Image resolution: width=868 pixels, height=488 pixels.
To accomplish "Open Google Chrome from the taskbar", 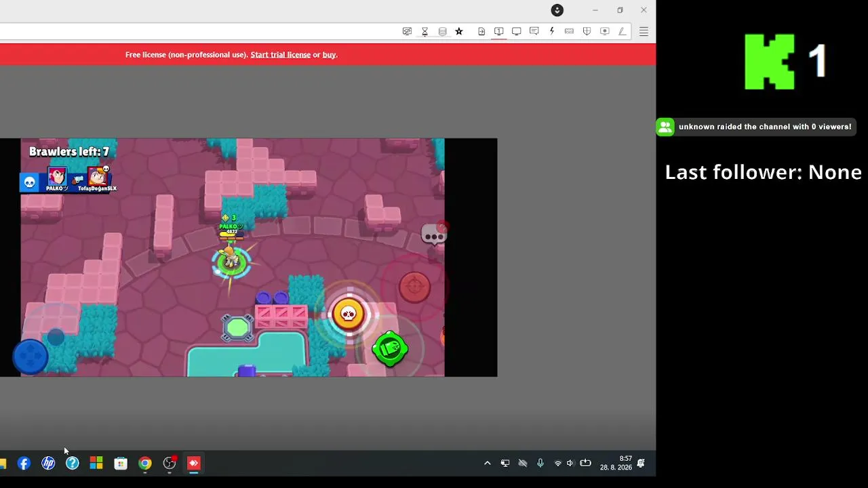I will (145, 464).
